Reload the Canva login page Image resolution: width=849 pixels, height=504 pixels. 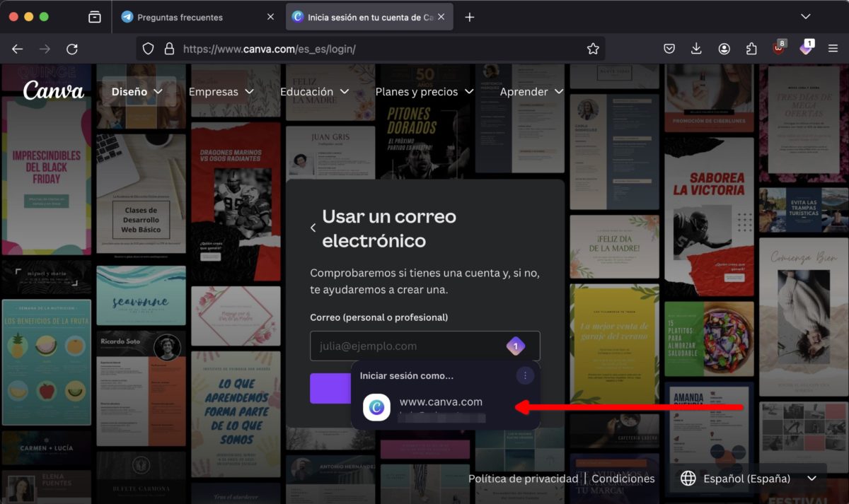click(71, 49)
